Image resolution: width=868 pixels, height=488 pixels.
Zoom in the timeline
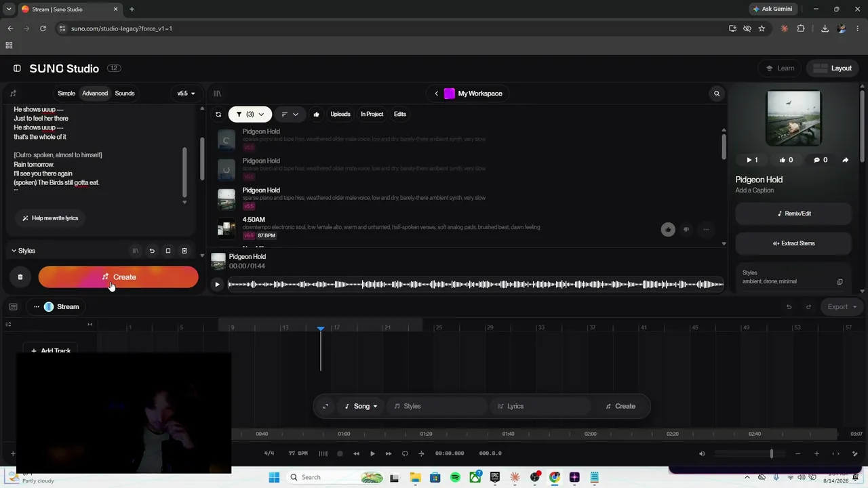[x=816, y=453]
